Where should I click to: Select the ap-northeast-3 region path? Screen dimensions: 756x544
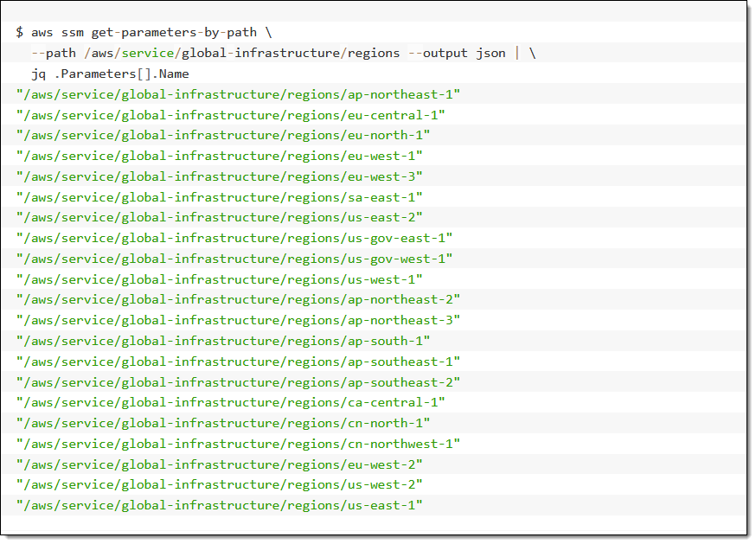(x=238, y=321)
